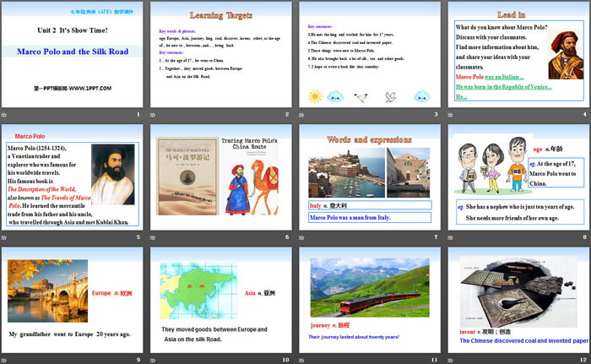Screen dimensions: 591x364
Task: Select the Lead in slide 4
Action: 518,54
